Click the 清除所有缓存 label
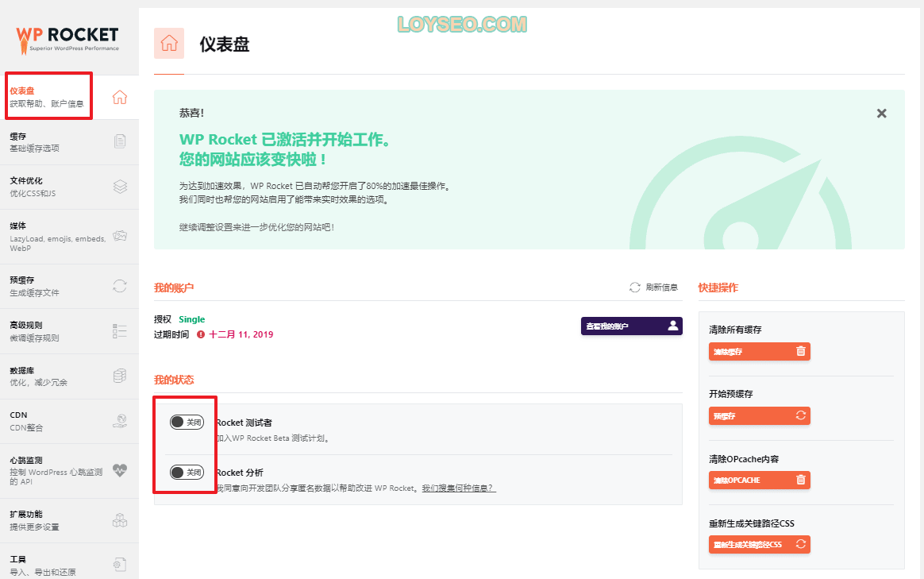924x579 pixels. click(735, 330)
